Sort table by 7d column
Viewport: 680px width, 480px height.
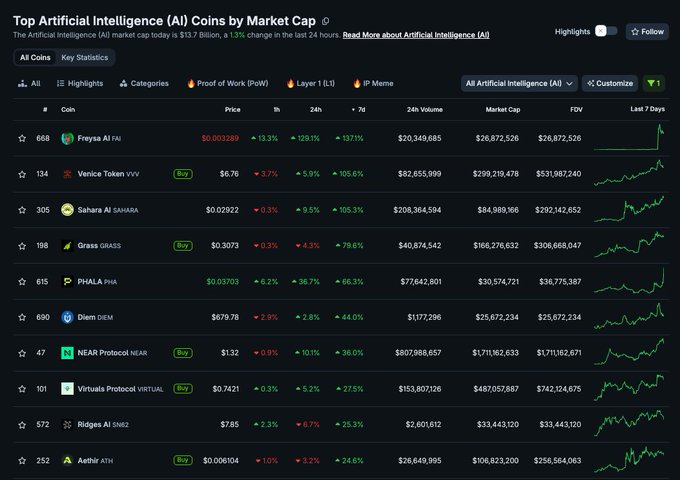pos(357,109)
